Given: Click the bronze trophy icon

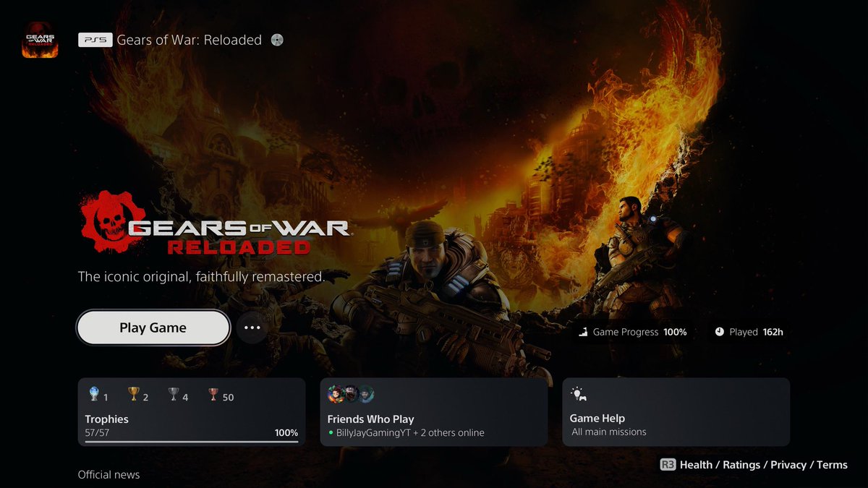Looking at the screenshot, I should click(x=213, y=394).
